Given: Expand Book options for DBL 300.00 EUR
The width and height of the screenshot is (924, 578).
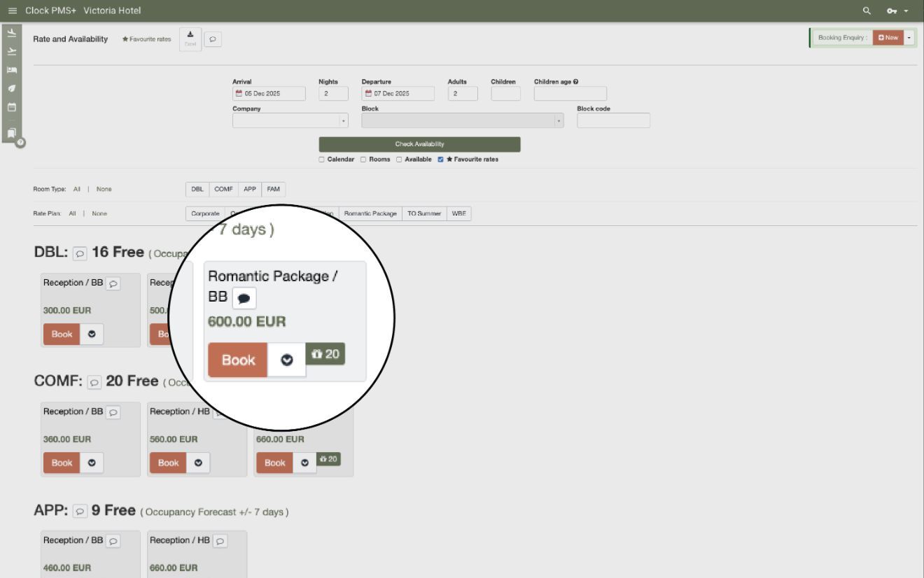Looking at the screenshot, I should point(92,334).
